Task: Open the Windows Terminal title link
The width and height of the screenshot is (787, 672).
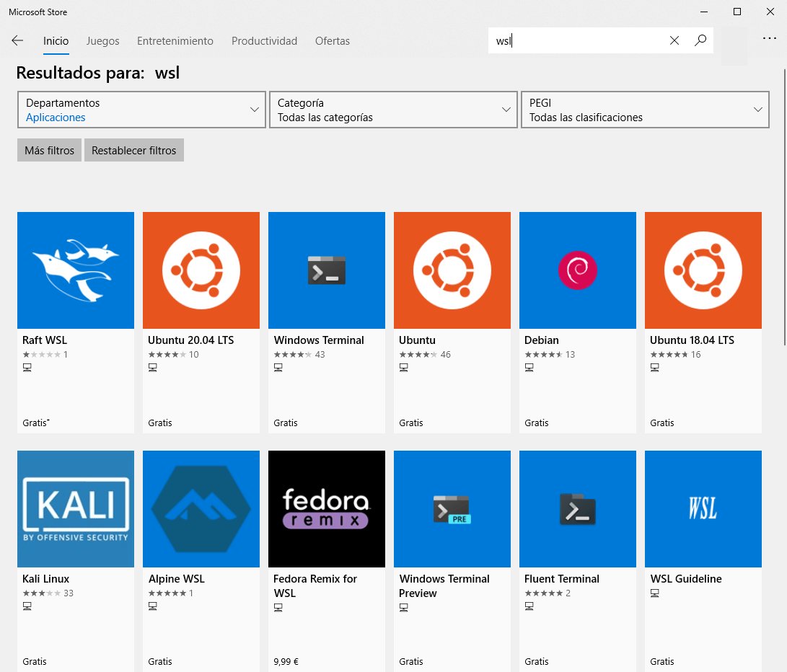Action: point(319,340)
